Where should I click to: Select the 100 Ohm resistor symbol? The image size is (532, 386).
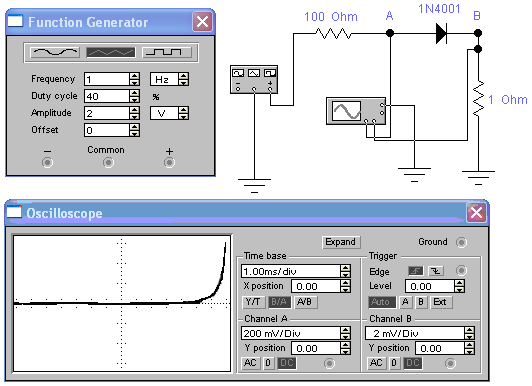[x=333, y=33]
